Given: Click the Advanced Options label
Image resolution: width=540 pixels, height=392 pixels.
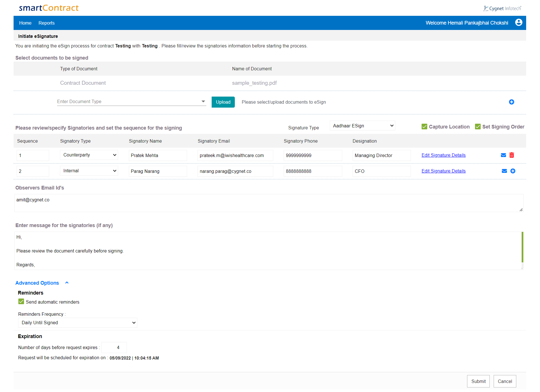Looking at the screenshot, I should pos(37,283).
